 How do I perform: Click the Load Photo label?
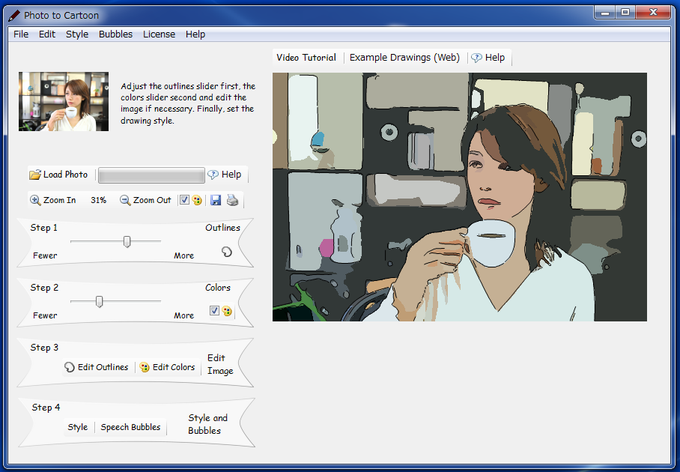pos(65,174)
